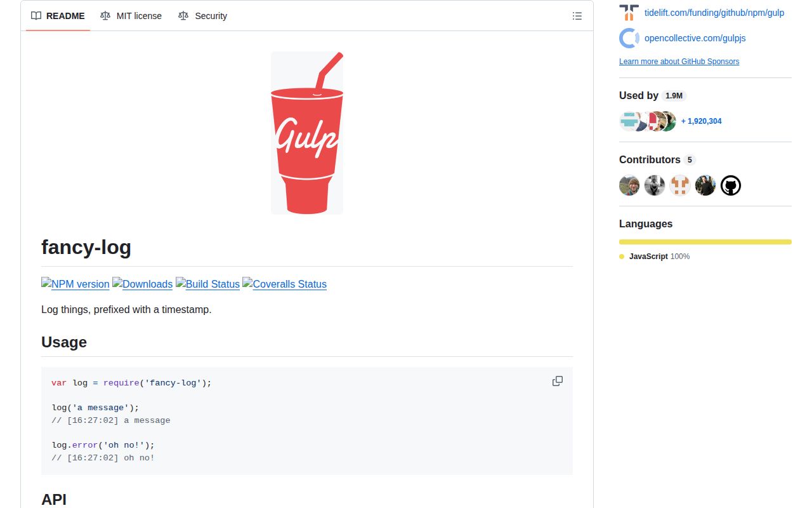Image resolution: width=812 pixels, height=508 pixels.
Task: Open the Used by heading link
Action: click(639, 95)
